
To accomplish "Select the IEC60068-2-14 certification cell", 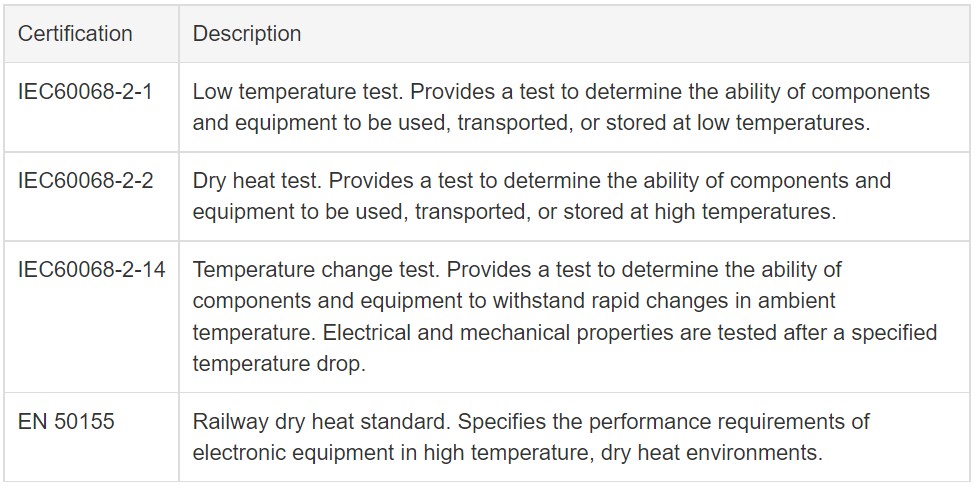I will pyautogui.click(x=92, y=316).
